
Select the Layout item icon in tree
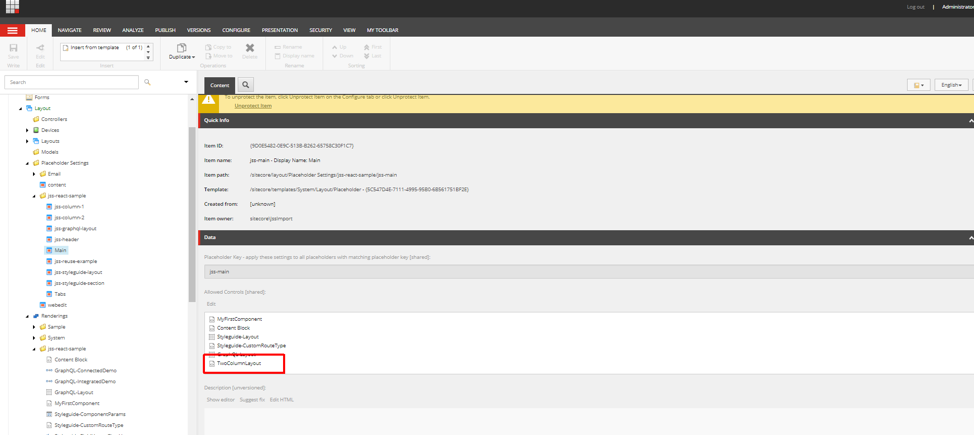[x=29, y=108]
